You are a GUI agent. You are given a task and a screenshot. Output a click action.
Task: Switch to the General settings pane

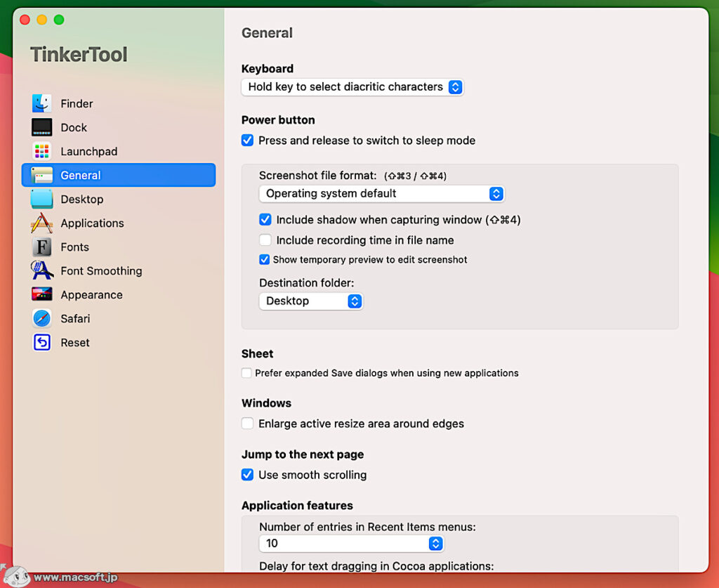(x=44, y=175)
